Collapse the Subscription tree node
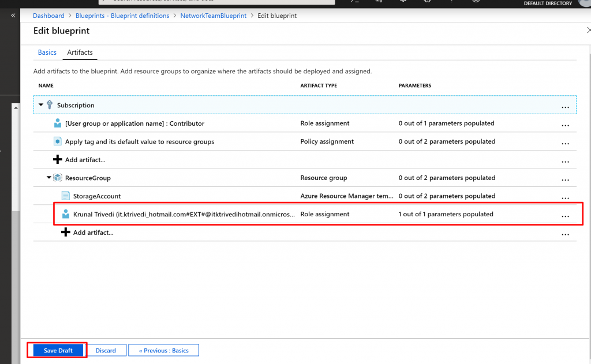 point(41,105)
